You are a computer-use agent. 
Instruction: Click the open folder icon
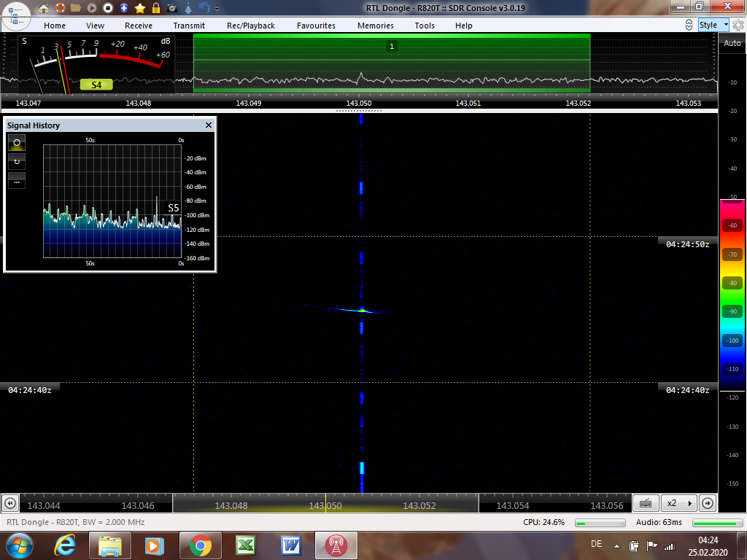click(x=76, y=7)
